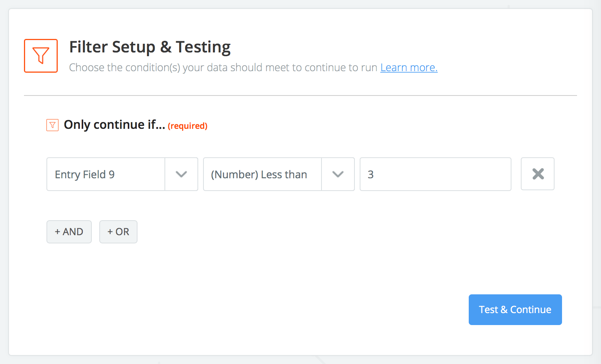Focus the value field containing 3
This screenshot has height=364, width=601.
coord(435,174)
